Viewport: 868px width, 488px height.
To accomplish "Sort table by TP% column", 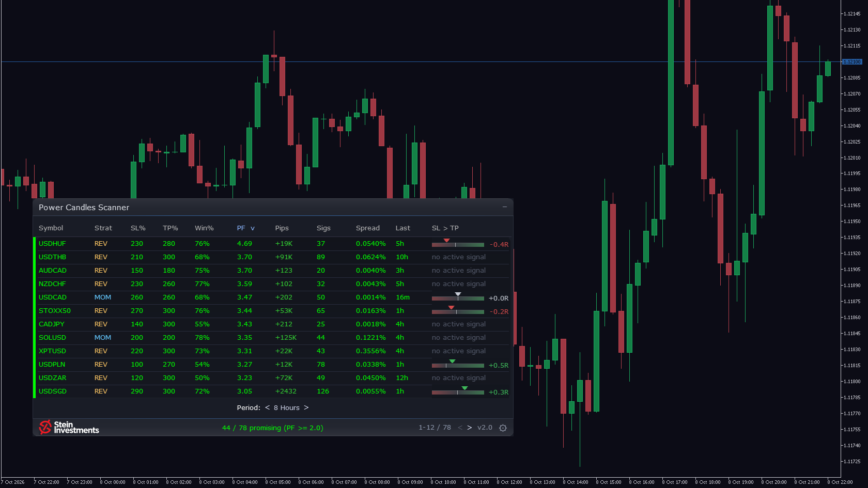I will coord(171,228).
